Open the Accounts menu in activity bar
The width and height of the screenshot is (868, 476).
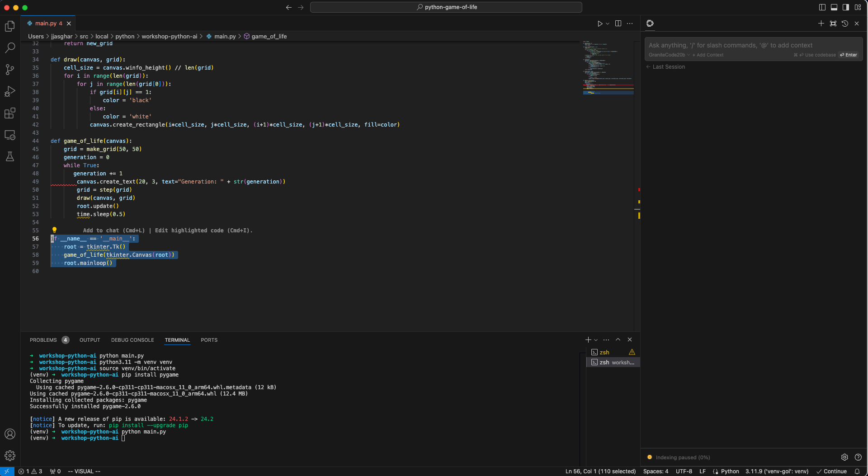tap(10, 434)
